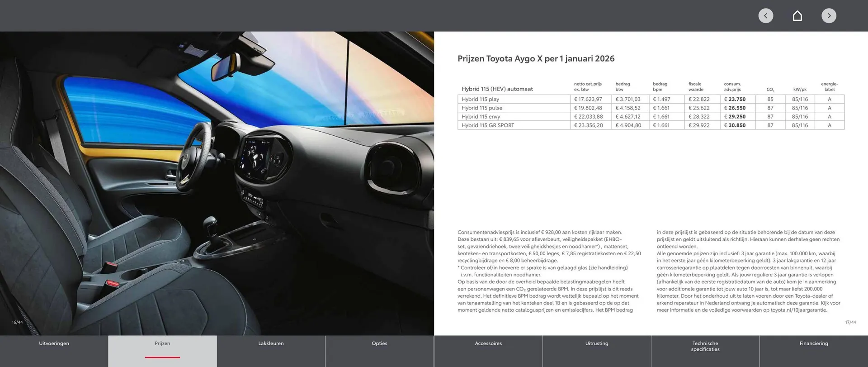Screen dimensions: 868x367
Task: Click net price € 22.033,88
Action: pos(589,116)
